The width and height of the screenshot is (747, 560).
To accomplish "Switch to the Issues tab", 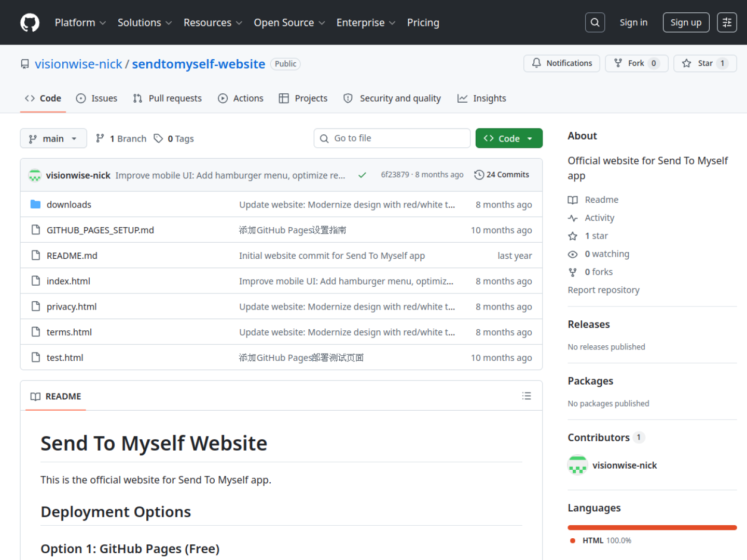I will point(97,99).
